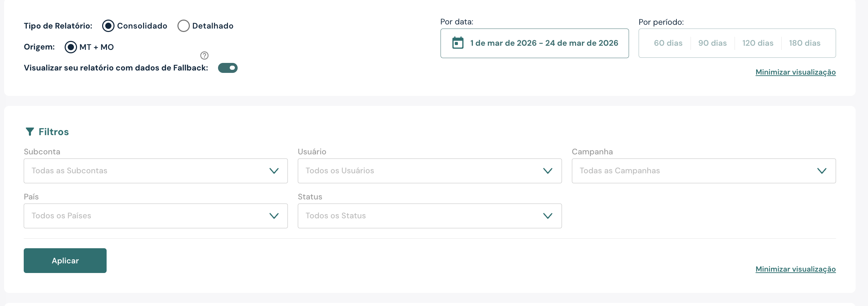The width and height of the screenshot is (868, 306).
Task: Click Minimizar visualização link in Filtros panel
Action: pyautogui.click(x=795, y=269)
